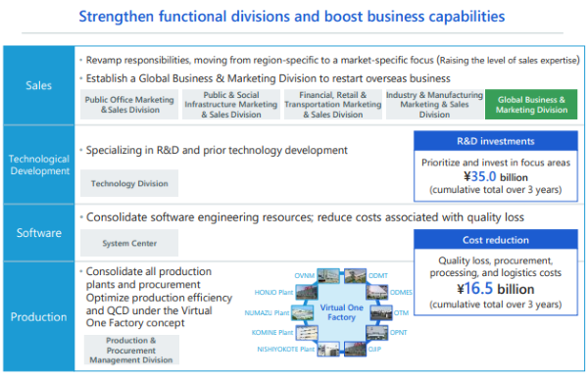This screenshot has height=376, width=588.
Task: Click the NUMAZU Plant text label
Action: [267, 312]
